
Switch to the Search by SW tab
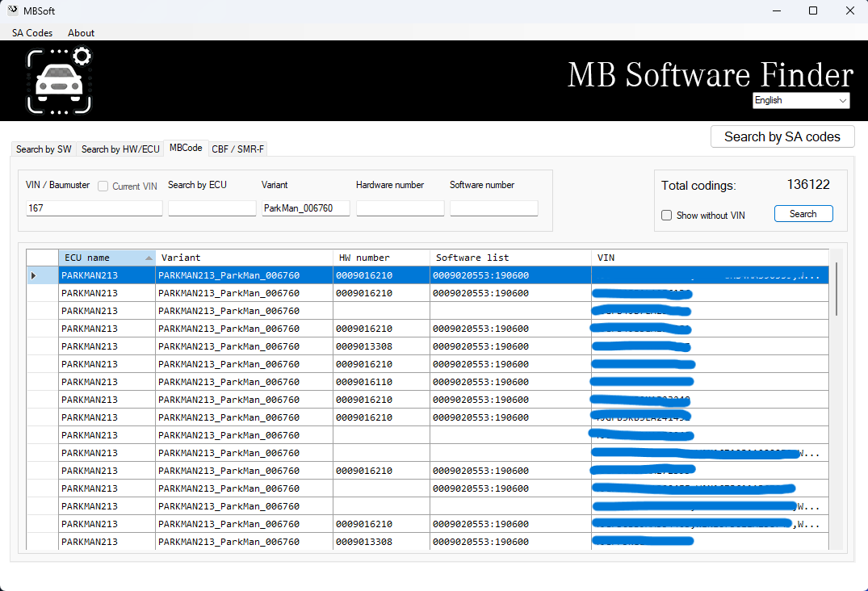44,149
